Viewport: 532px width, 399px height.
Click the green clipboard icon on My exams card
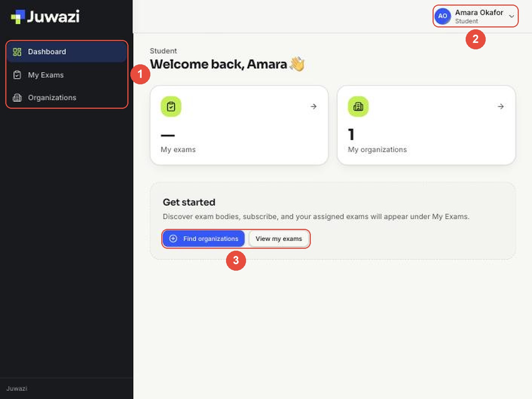pyautogui.click(x=171, y=107)
